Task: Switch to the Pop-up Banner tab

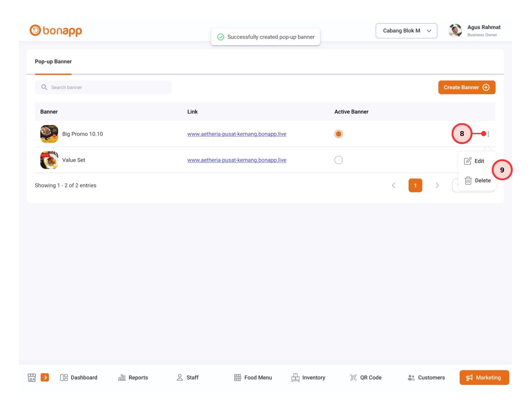Action: point(53,62)
